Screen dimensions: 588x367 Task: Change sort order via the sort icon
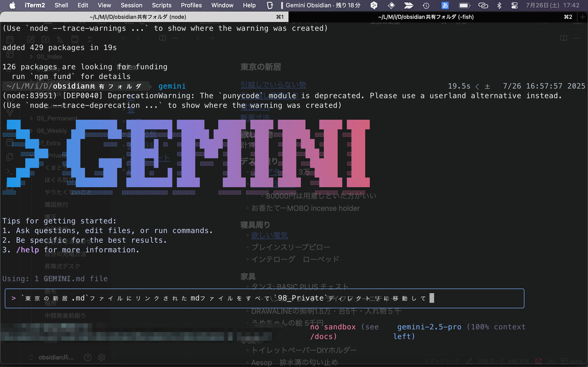(60, 39)
